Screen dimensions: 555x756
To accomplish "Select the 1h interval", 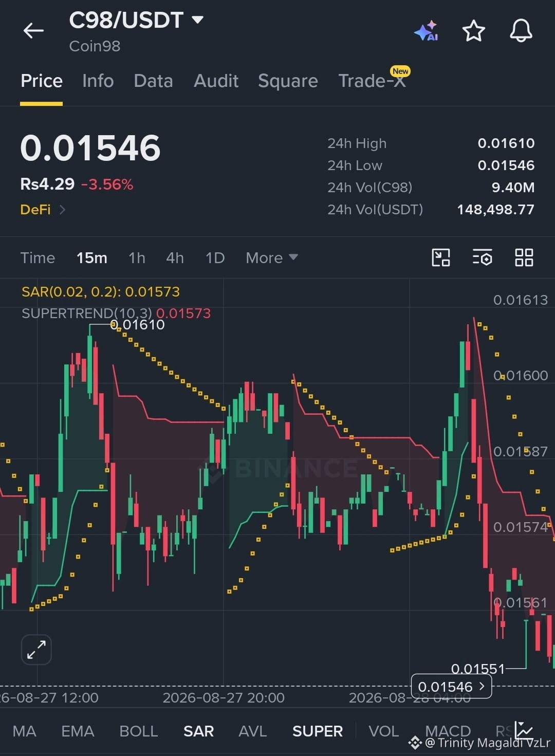I will coord(137,257).
